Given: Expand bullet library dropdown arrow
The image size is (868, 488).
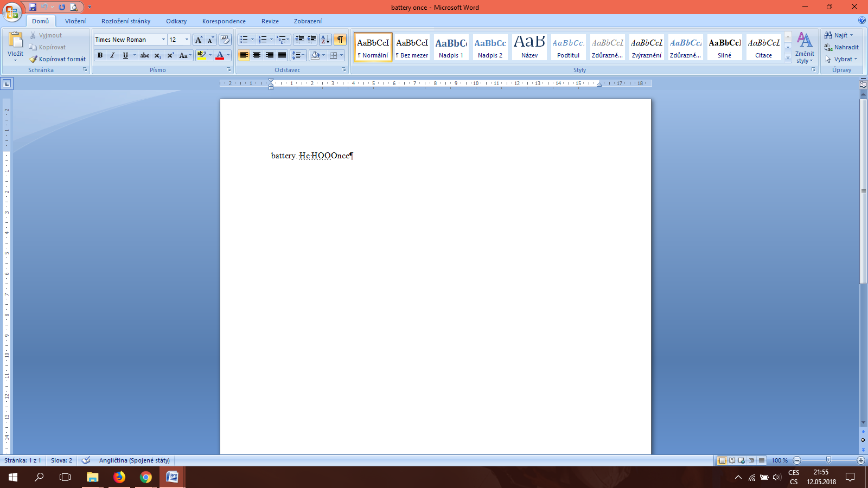Looking at the screenshot, I should point(252,40).
